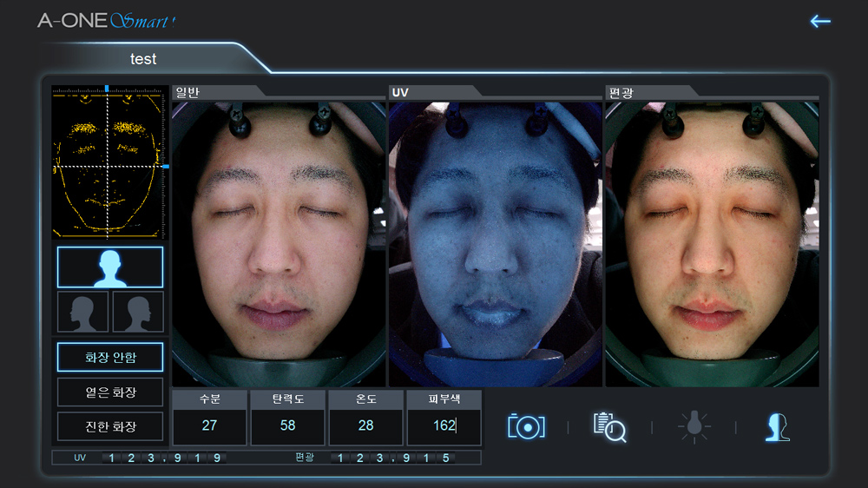Click the face profile icon at bottom right

click(777, 426)
